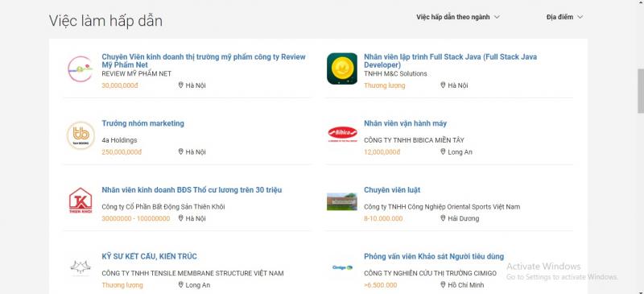Open the Full Stack Java Developer job
The image size is (644, 294).
coord(450,61)
